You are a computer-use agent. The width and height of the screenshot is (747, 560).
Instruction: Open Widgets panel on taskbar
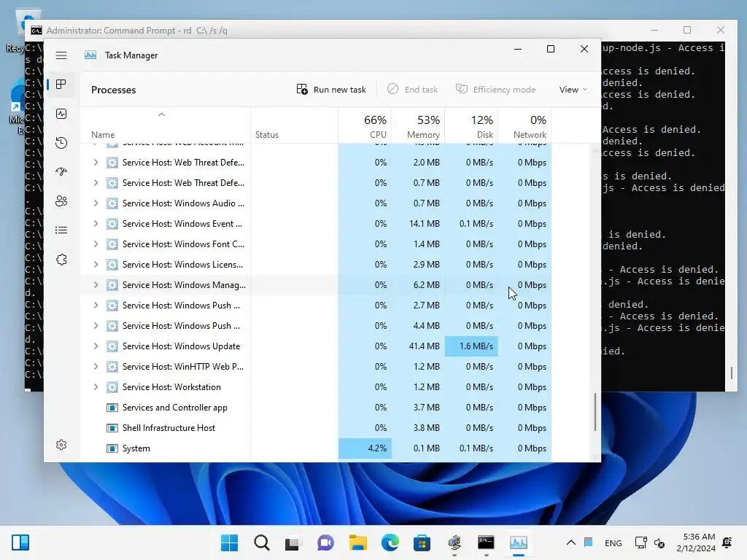click(x=20, y=542)
